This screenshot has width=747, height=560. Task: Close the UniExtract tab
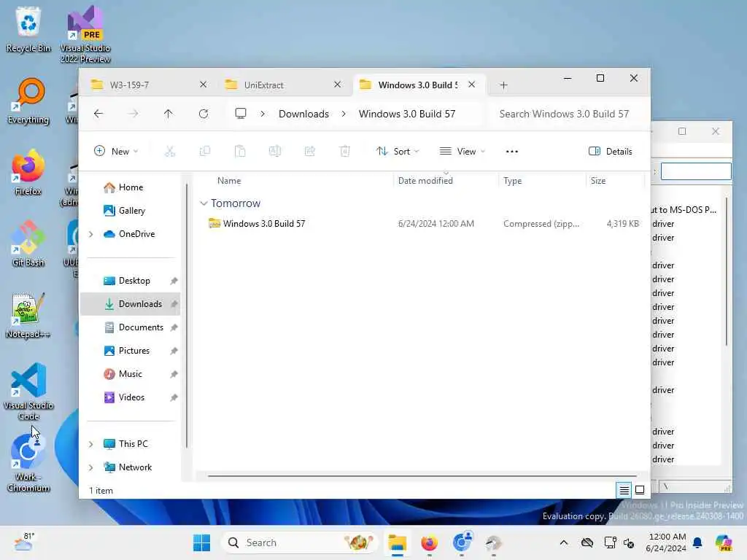click(x=337, y=85)
